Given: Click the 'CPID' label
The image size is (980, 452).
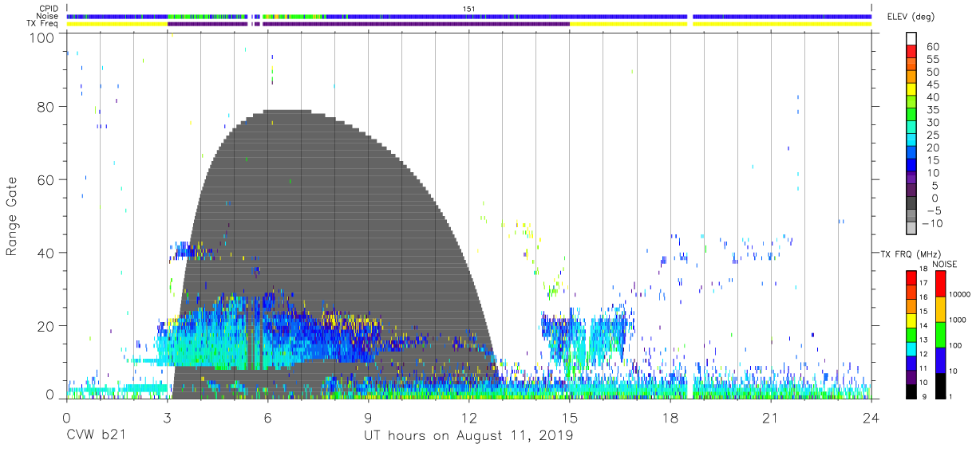Looking at the screenshot, I should coord(48,8).
